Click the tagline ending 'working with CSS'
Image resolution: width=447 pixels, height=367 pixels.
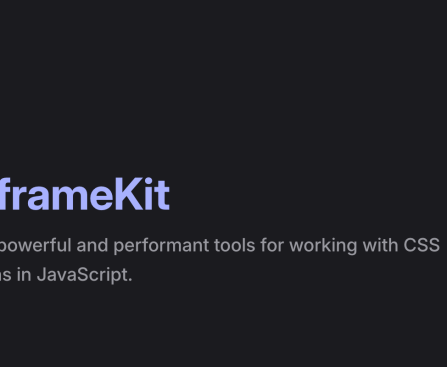pos(220,246)
